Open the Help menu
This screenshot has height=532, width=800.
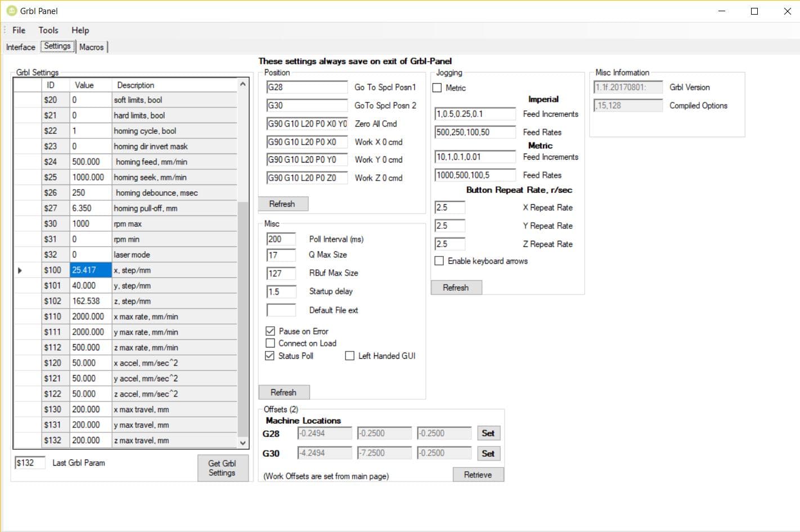pyautogui.click(x=80, y=30)
